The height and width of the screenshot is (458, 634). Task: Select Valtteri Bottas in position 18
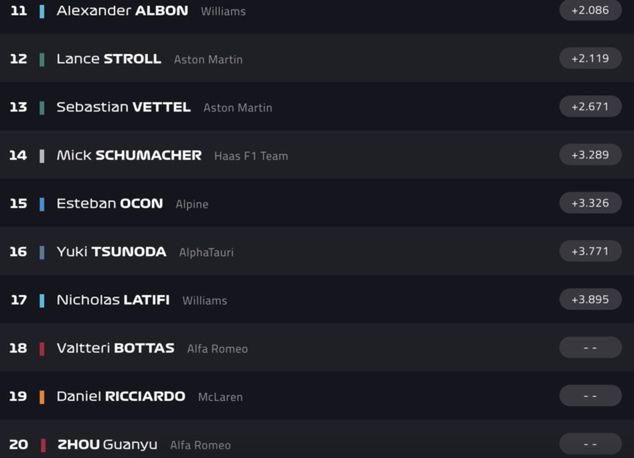[115, 348]
